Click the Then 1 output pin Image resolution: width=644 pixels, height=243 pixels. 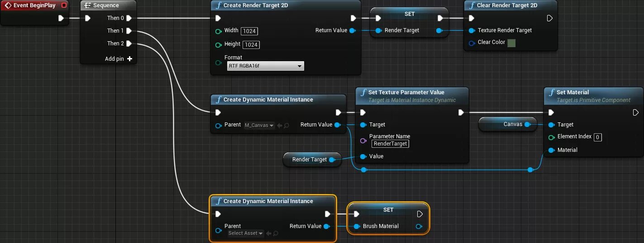[129, 31]
